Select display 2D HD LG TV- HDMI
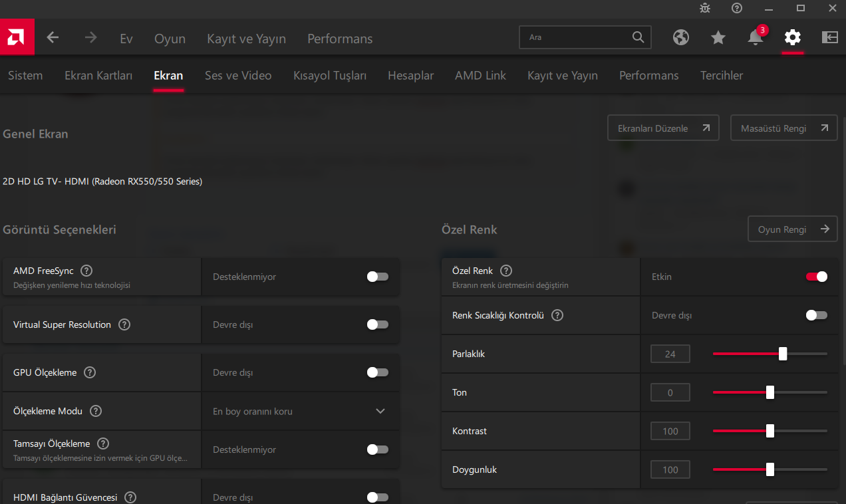Screen dimensions: 846x504 [x=102, y=181]
